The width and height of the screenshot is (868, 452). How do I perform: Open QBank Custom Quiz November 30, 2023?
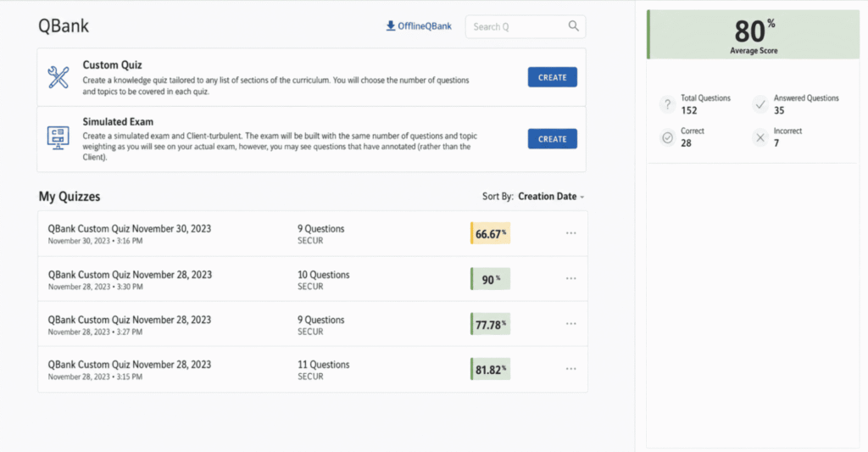(x=130, y=229)
